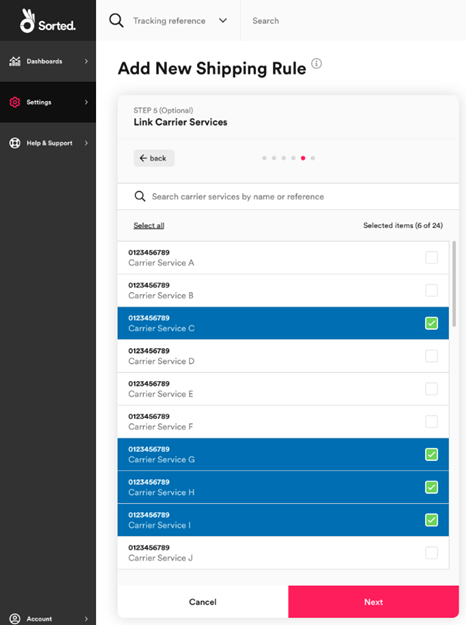Uncheck the Carrier Service H checkbox
This screenshot has width=466, height=625.
(x=431, y=487)
